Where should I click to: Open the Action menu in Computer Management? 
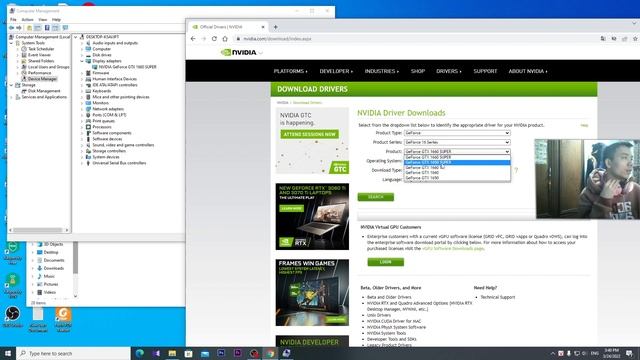coord(27,20)
